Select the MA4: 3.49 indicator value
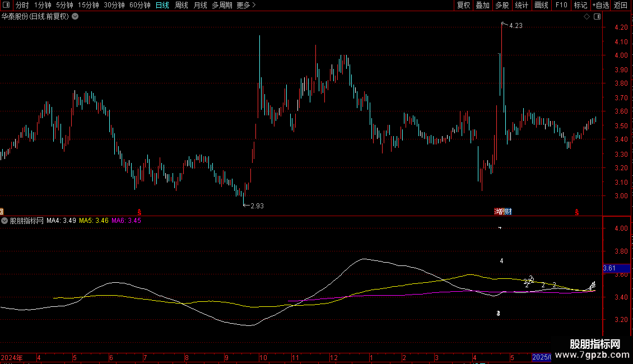Screen dimensions: 633x364 pos(62,221)
